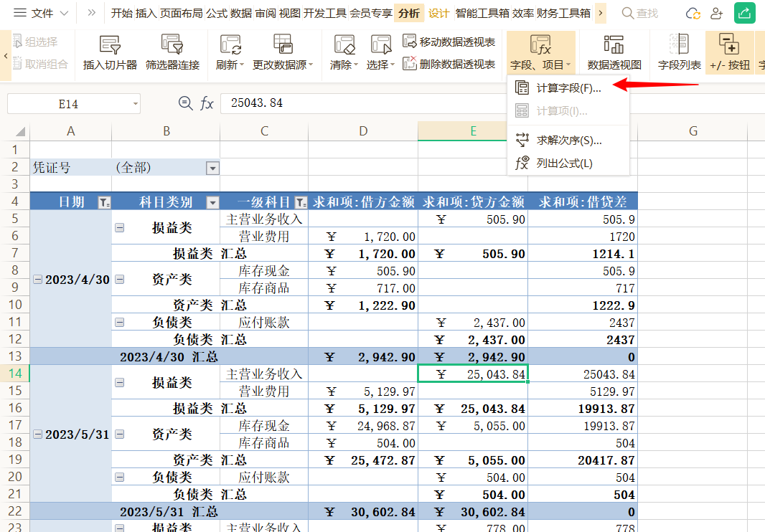765x532 pixels.
Task: Toggle the +/- 按钮 display
Action: coord(729,52)
